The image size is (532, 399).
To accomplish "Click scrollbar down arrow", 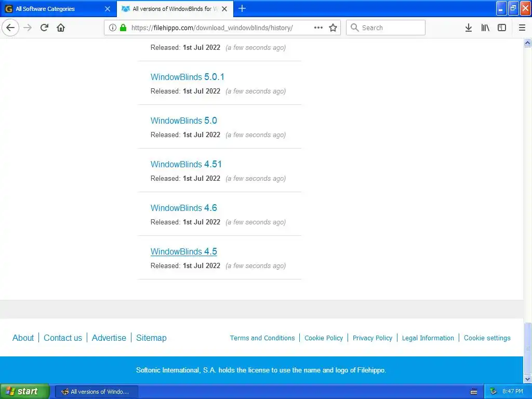I will [528, 379].
